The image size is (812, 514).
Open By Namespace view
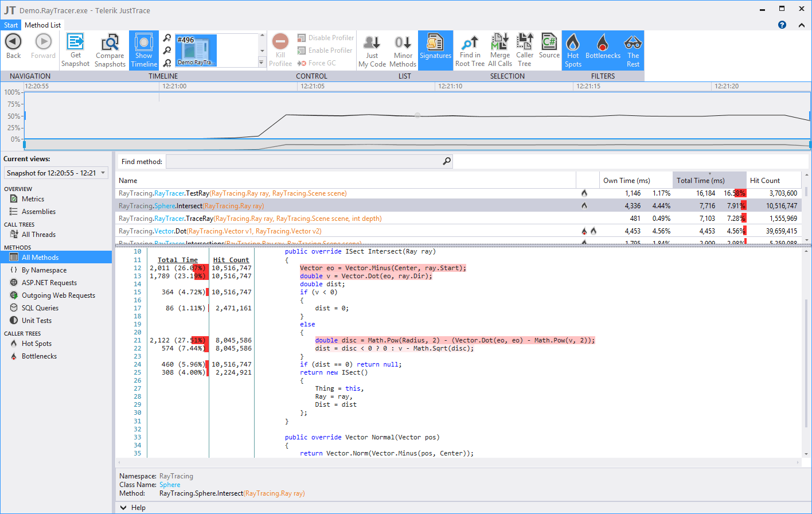click(x=44, y=270)
